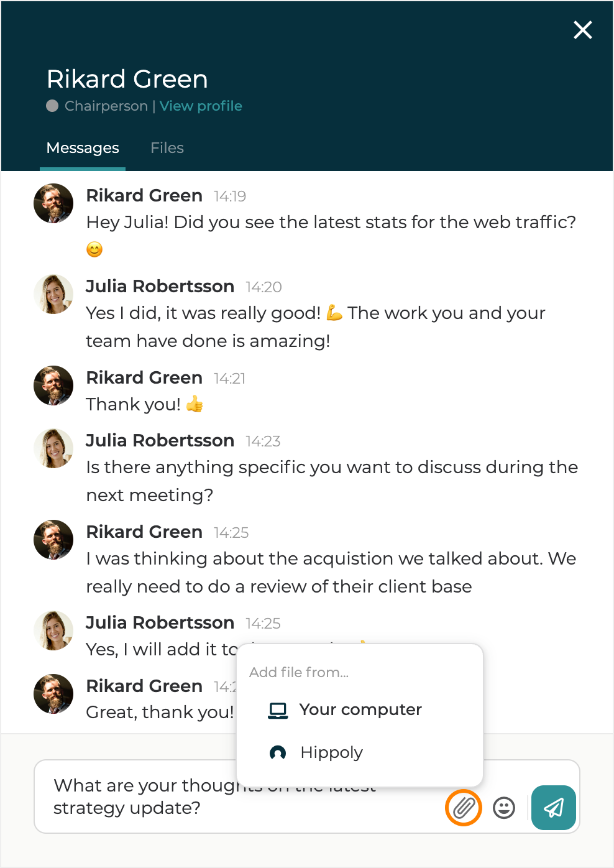Screen dimensions: 614x868
Task: Click the Rikard Green header title
Action: [127, 79]
